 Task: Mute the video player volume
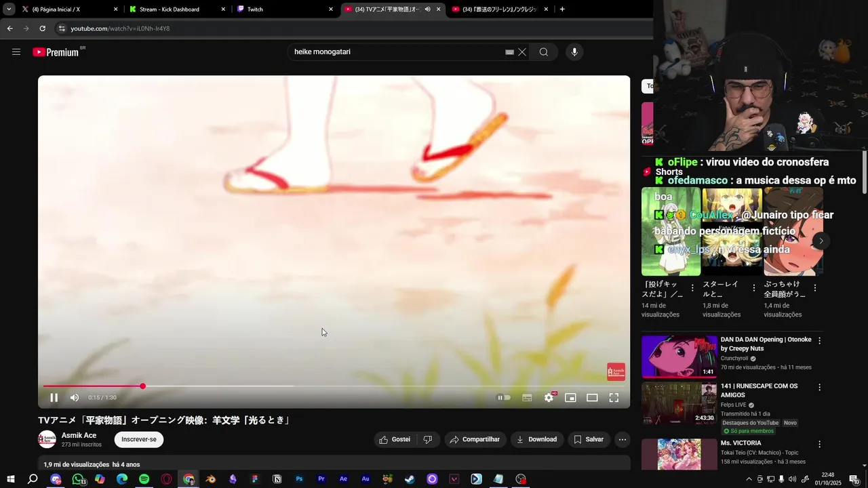[75, 398]
